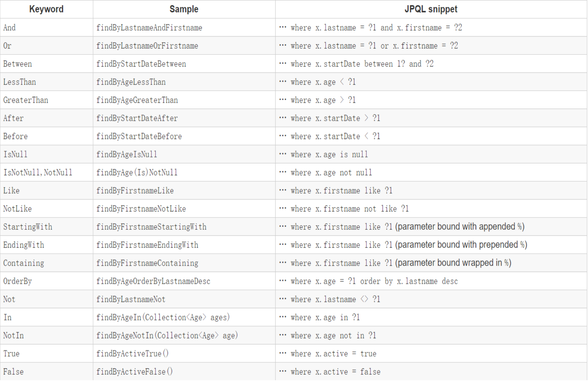Select the findByStartDateBetween sample text
Image resolution: width=588 pixels, height=387 pixels.
click(141, 64)
